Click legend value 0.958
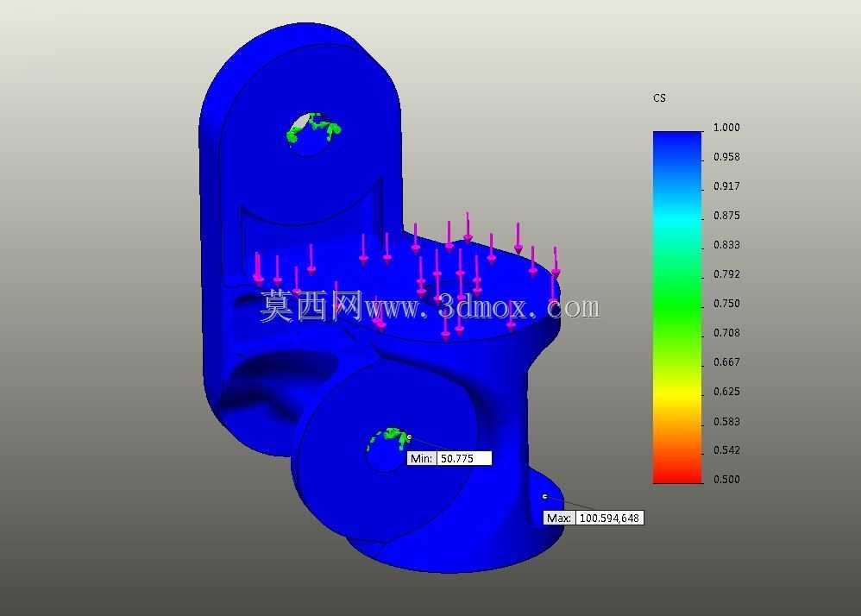 pyautogui.click(x=726, y=157)
